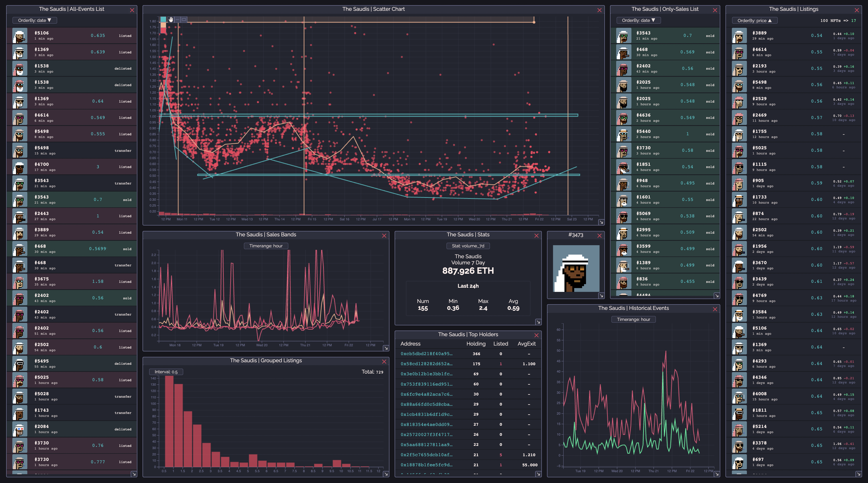Screen dimensions: 868x483
Task: Select #468 sold 0.569 row in Only-Sales
Action: pos(665,52)
